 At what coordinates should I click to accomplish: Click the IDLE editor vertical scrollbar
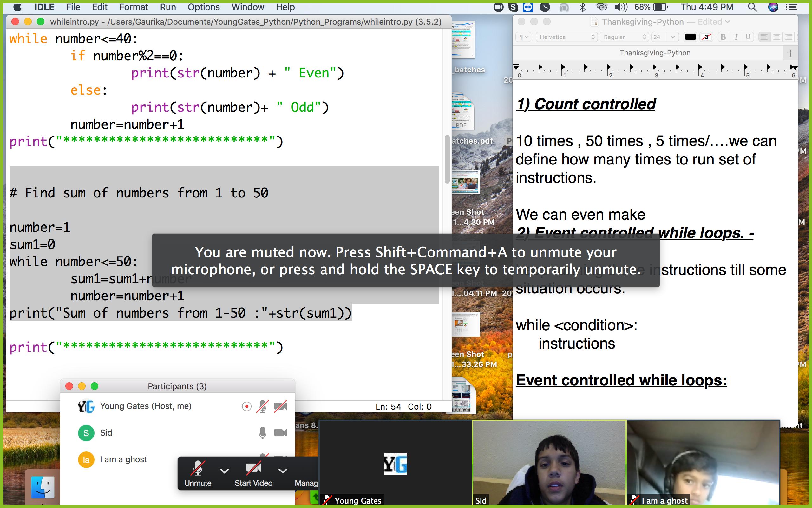[447, 159]
